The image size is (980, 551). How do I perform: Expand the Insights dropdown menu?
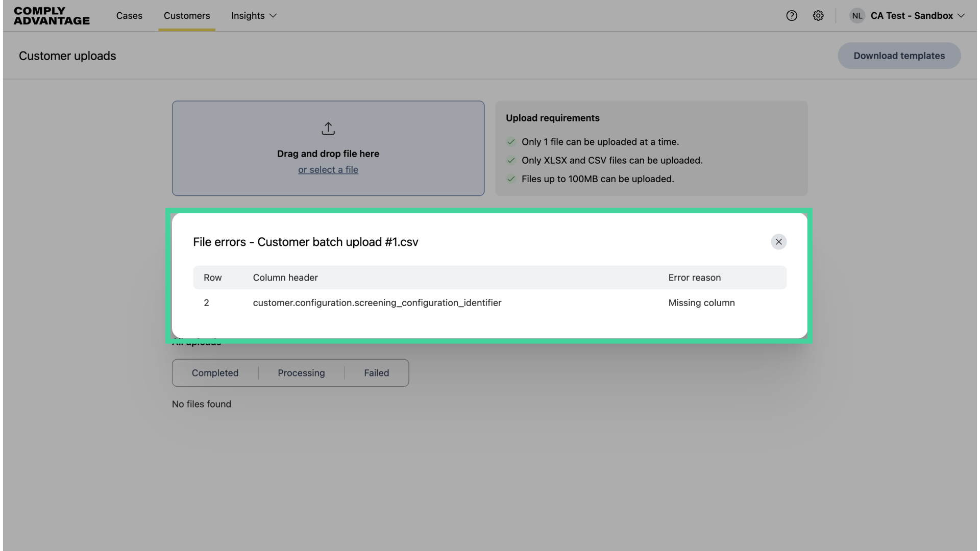tap(253, 16)
